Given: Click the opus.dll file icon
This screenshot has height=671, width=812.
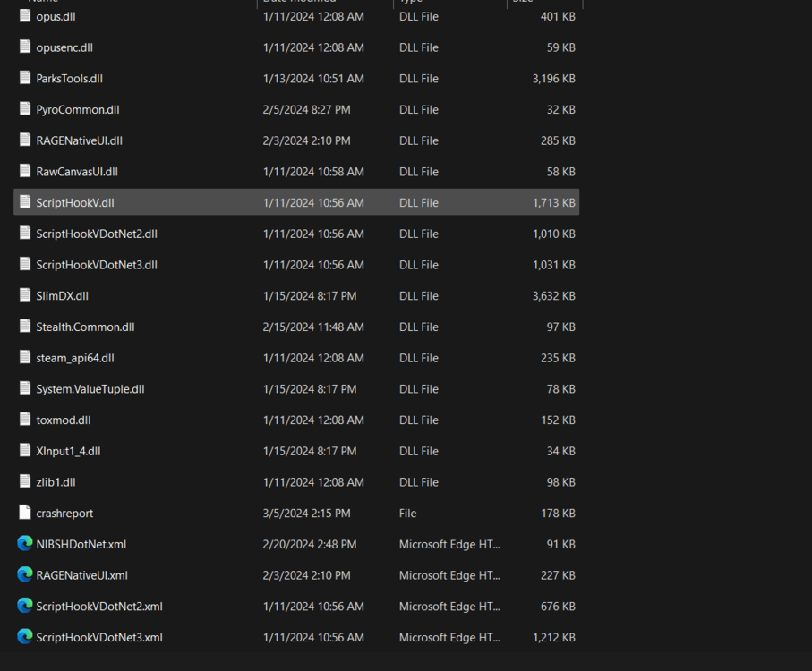Looking at the screenshot, I should pyautogui.click(x=25, y=16).
